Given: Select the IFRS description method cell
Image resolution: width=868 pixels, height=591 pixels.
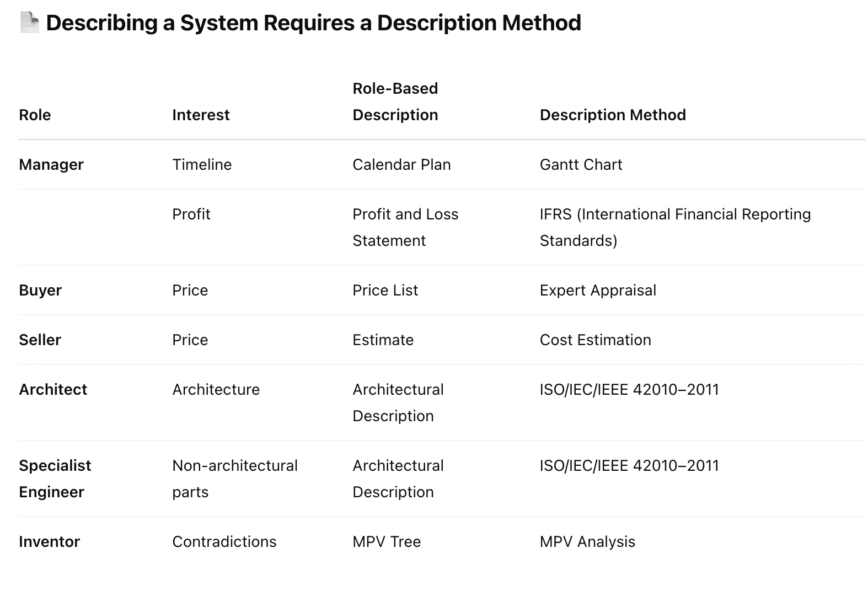Looking at the screenshot, I should (x=675, y=227).
